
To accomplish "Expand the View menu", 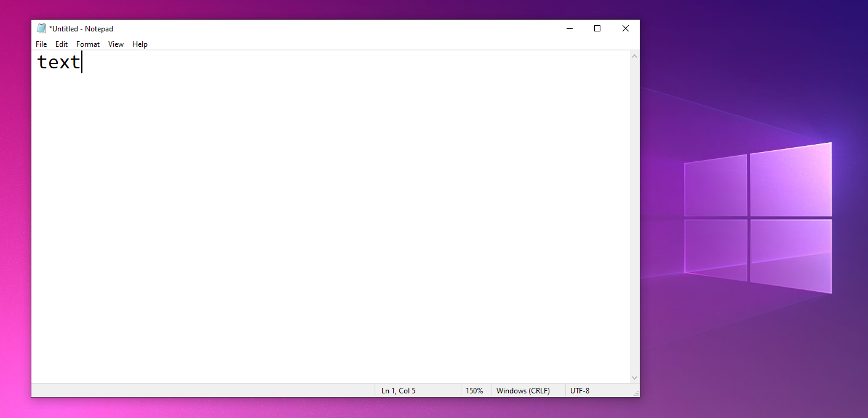I will click(116, 44).
